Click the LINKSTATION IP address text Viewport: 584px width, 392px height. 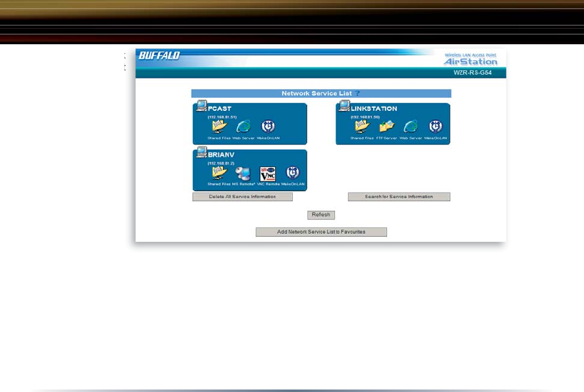[x=365, y=117]
